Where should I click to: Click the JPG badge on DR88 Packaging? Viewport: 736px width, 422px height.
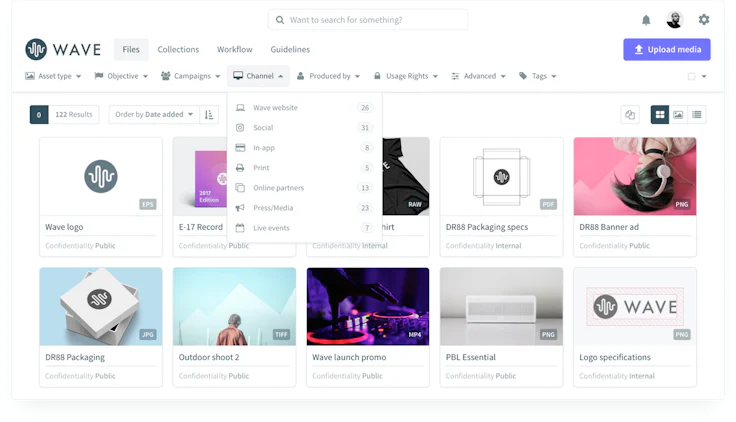point(148,335)
